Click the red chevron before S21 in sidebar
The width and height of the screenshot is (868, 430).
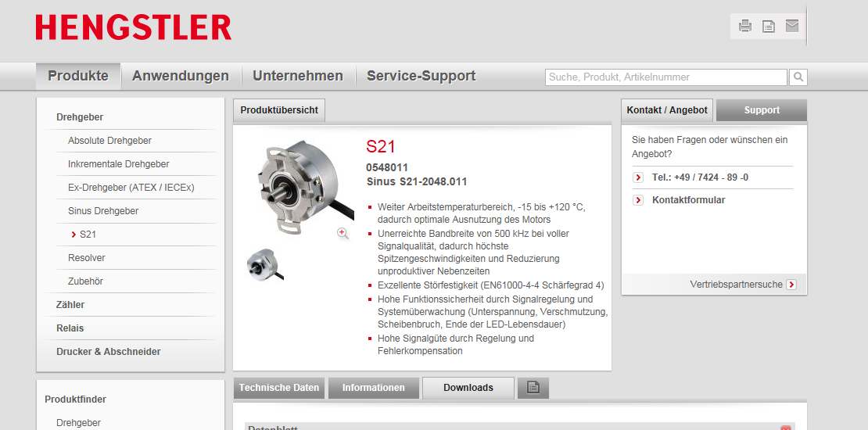(74, 235)
